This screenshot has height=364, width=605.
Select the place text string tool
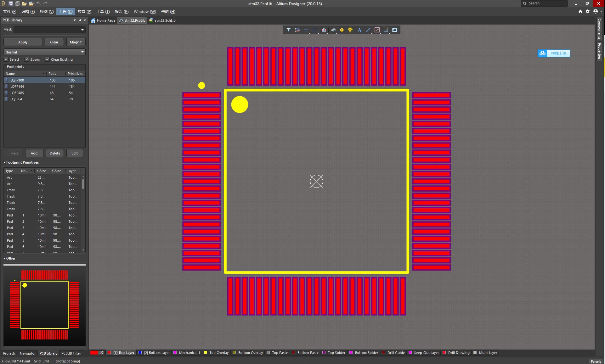click(359, 30)
